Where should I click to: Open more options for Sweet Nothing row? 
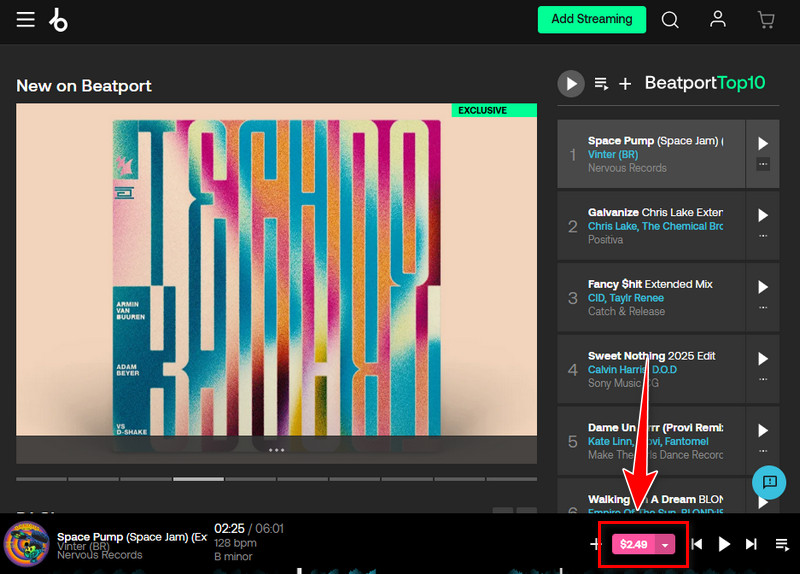coord(763,380)
